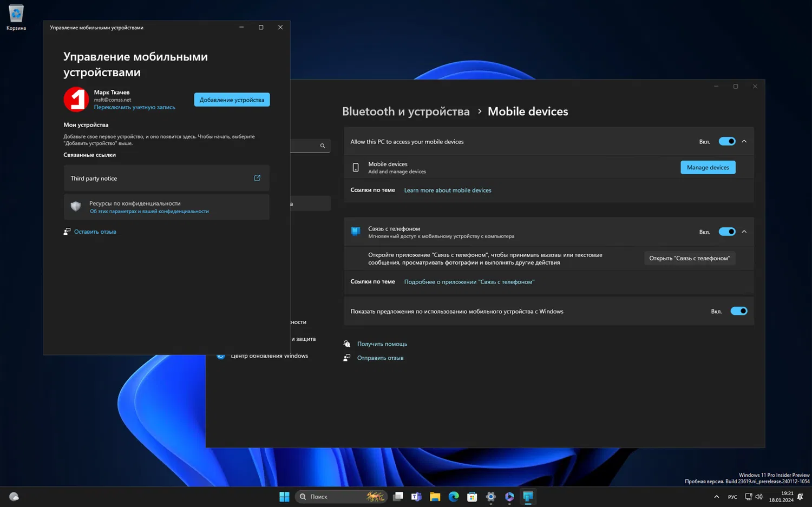Open File Explorer from the taskbar

[435, 497]
